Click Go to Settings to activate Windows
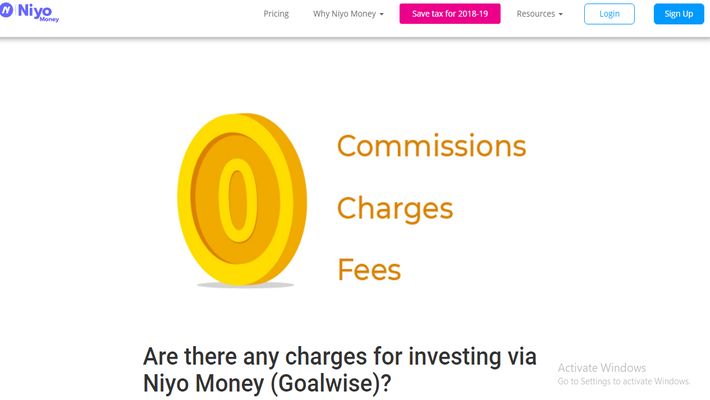The width and height of the screenshot is (710, 400). pos(624,381)
